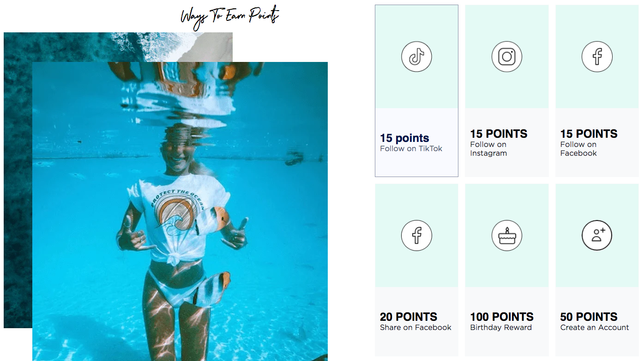Click the 15 points heading above Follow on TikTok

tap(404, 138)
